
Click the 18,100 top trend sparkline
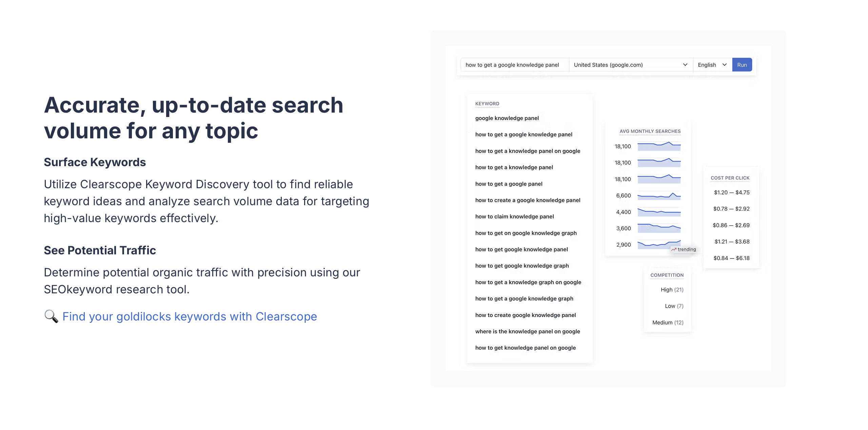tap(659, 146)
